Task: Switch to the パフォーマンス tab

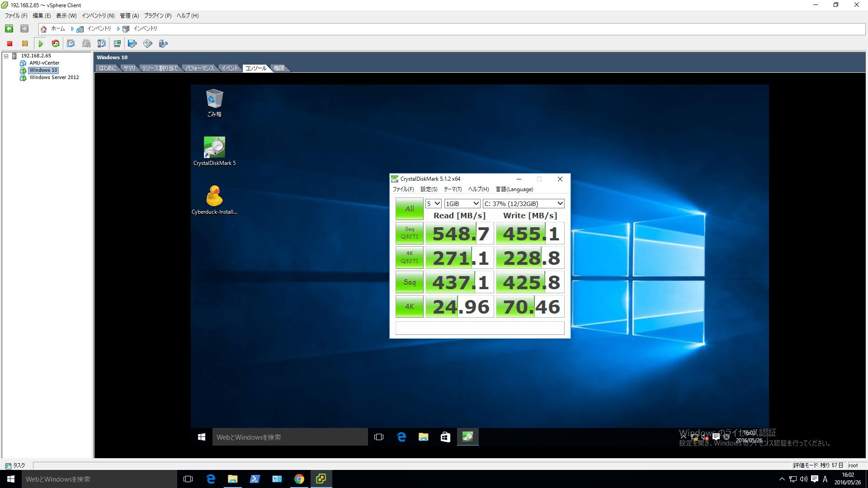Action: click(x=200, y=68)
